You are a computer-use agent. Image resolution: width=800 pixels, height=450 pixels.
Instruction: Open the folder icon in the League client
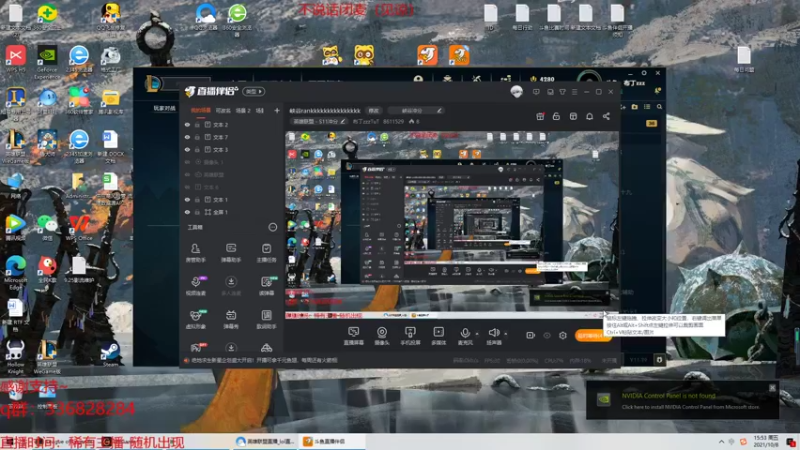pos(634,107)
